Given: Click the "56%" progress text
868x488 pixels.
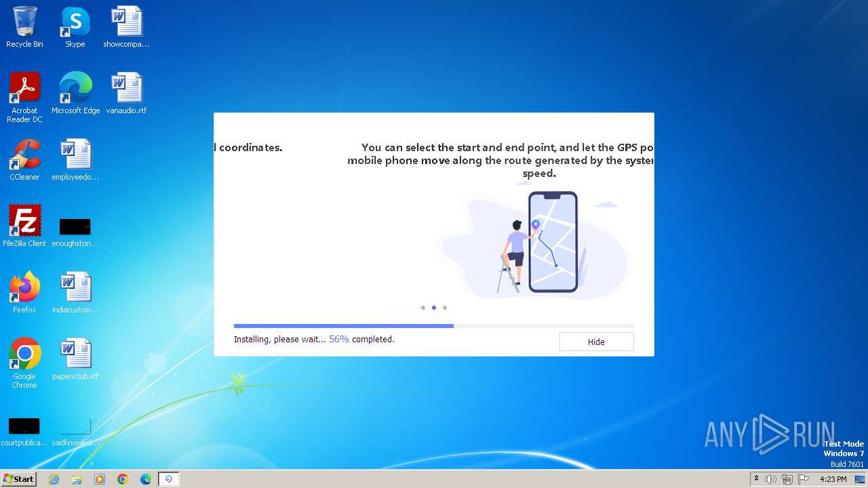Looking at the screenshot, I should click(x=339, y=339).
